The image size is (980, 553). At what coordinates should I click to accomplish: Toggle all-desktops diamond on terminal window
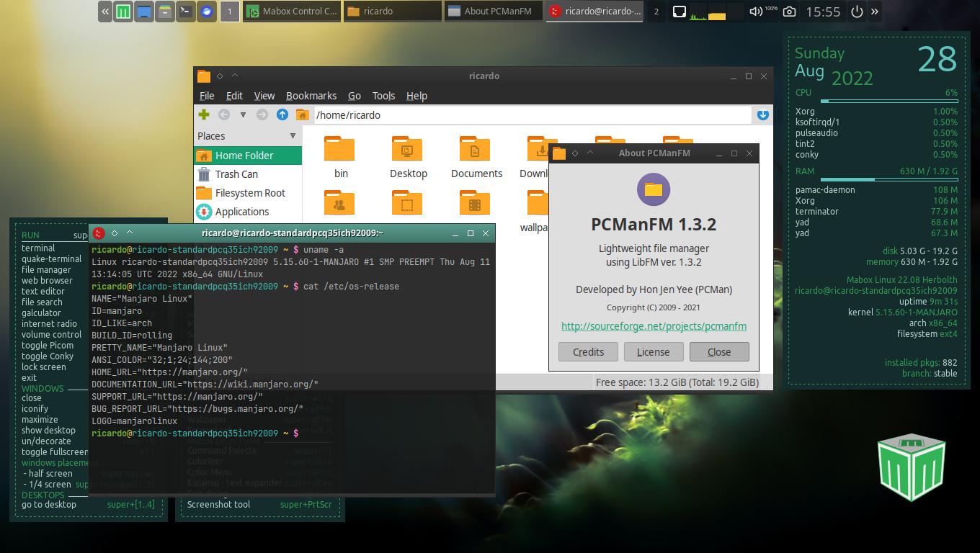tap(114, 233)
